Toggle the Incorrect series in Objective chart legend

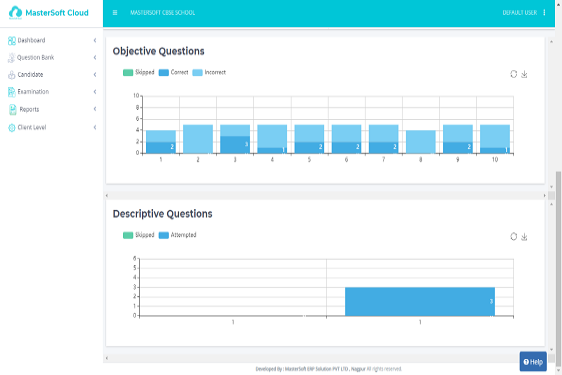[x=209, y=72]
